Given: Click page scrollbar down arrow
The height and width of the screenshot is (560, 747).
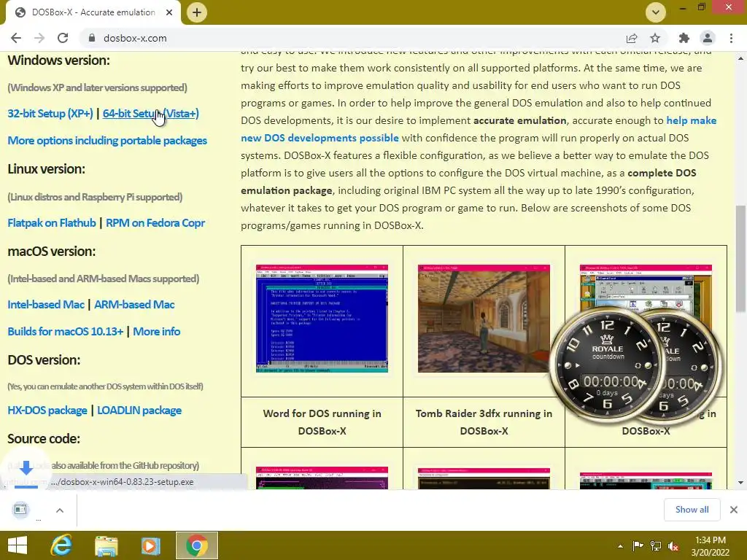Looking at the screenshot, I should tap(741, 483).
